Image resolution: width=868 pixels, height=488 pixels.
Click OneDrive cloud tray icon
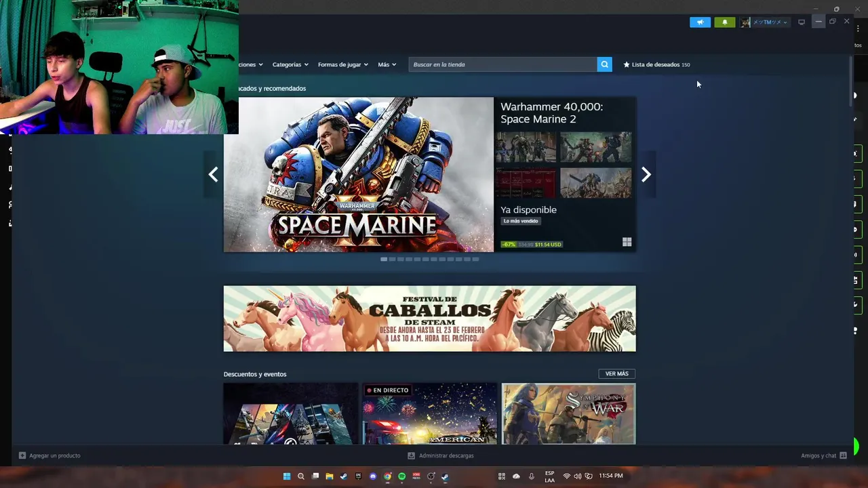pyautogui.click(x=516, y=476)
